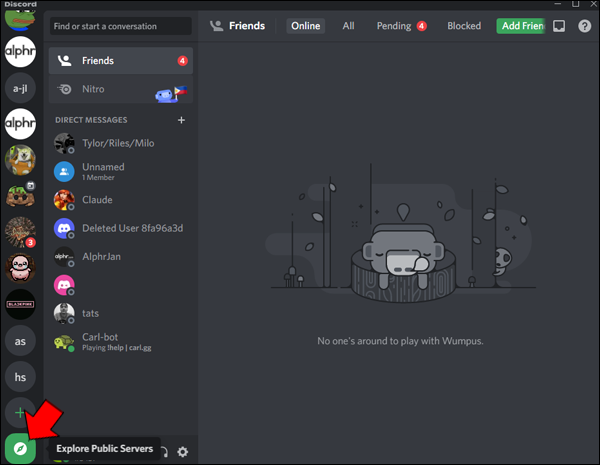
Task: Open the Pending requests tab
Action: (x=401, y=26)
